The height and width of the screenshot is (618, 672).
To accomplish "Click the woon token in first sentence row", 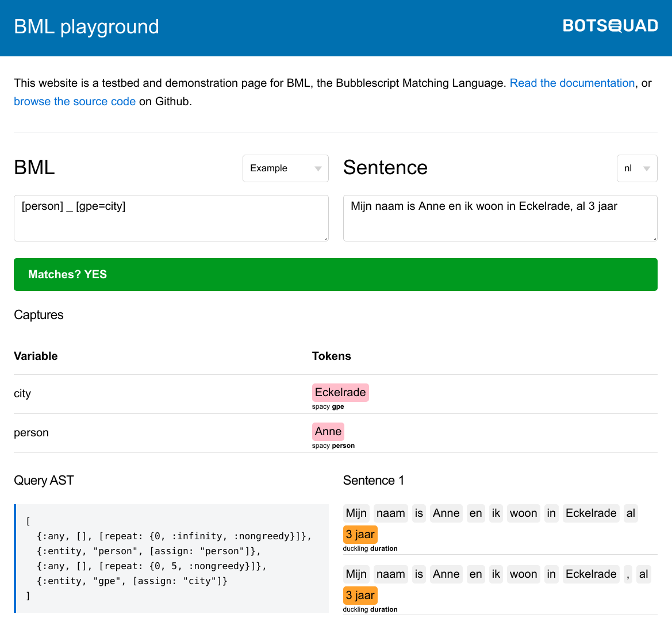I will [x=523, y=513].
